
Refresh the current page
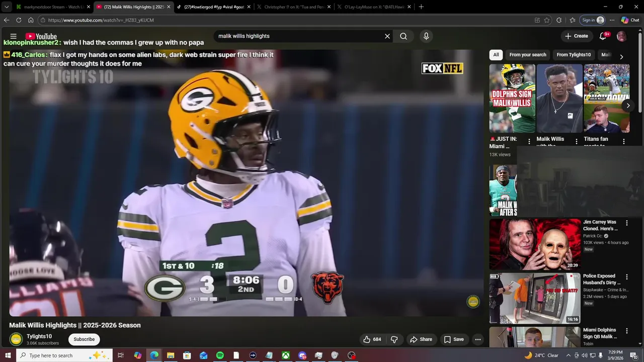(19, 20)
